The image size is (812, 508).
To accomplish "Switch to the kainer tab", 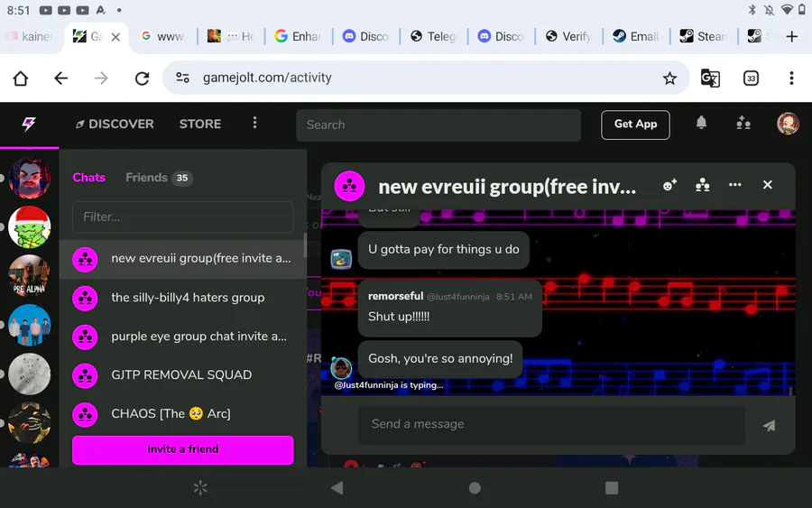I will coord(30,36).
